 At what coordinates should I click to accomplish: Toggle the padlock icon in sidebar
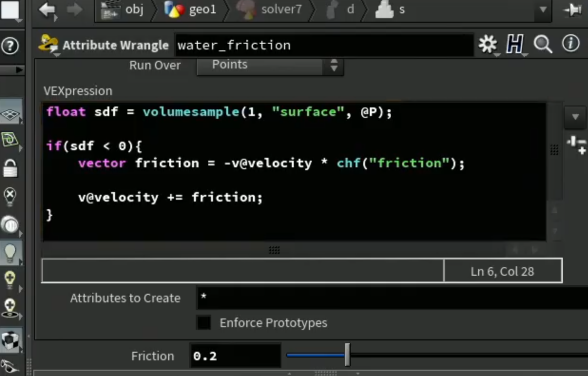point(10,168)
